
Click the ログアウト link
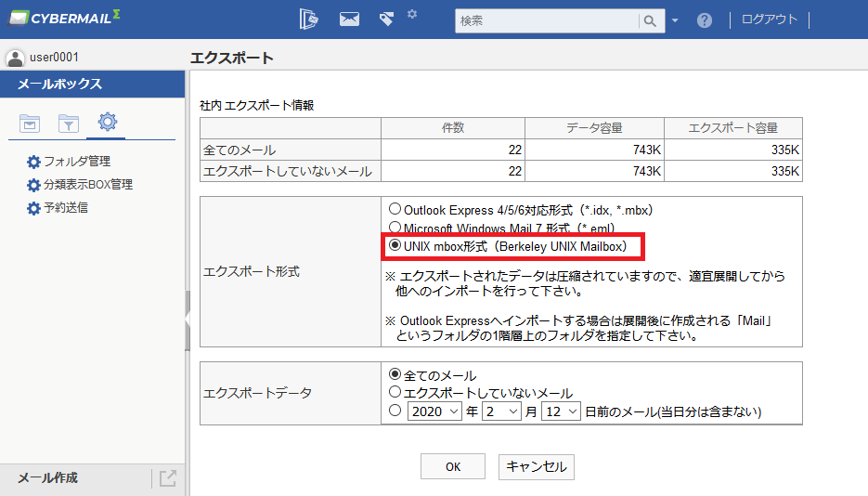click(x=770, y=20)
